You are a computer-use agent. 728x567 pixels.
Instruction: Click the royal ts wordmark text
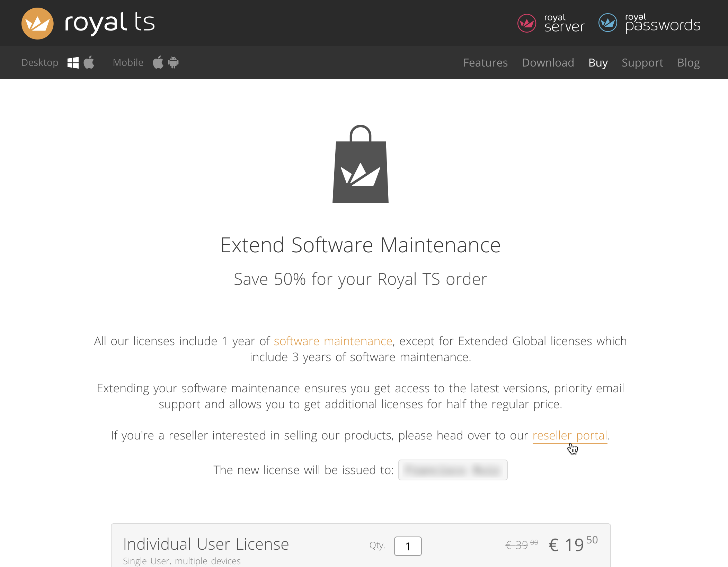(x=109, y=23)
